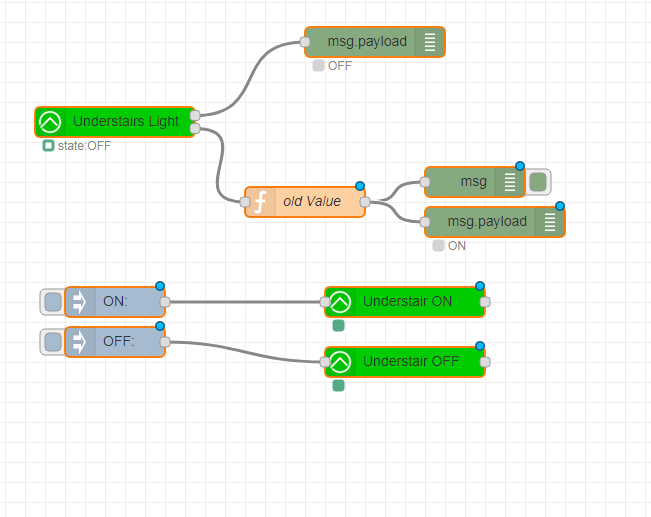Click old Value output port
Viewport: 651px width, 517px height.
(365, 202)
